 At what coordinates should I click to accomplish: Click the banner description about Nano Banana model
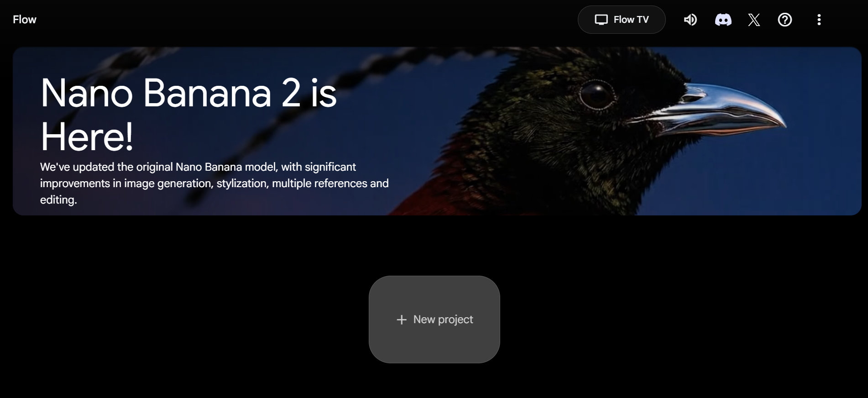coord(214,183)
